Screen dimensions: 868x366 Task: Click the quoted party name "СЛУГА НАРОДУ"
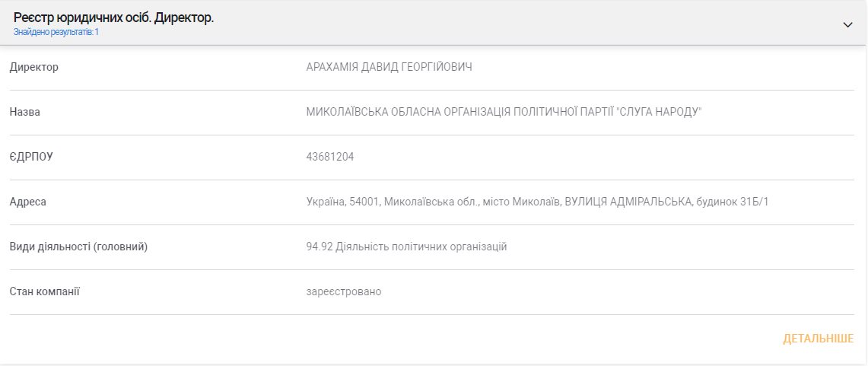click(x=659, y=113)
